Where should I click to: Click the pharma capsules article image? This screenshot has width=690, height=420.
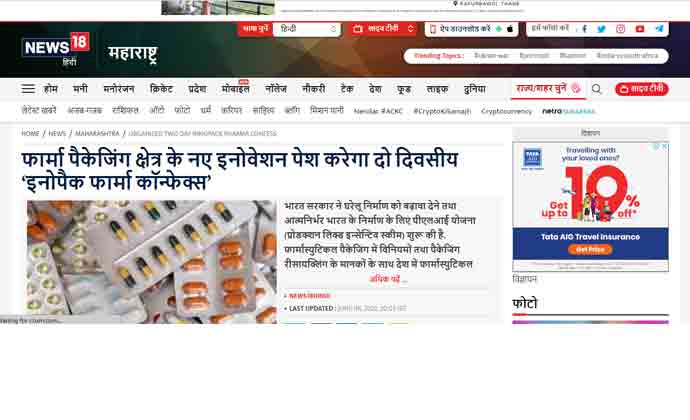pyautogui.click(x=152, y=262)
